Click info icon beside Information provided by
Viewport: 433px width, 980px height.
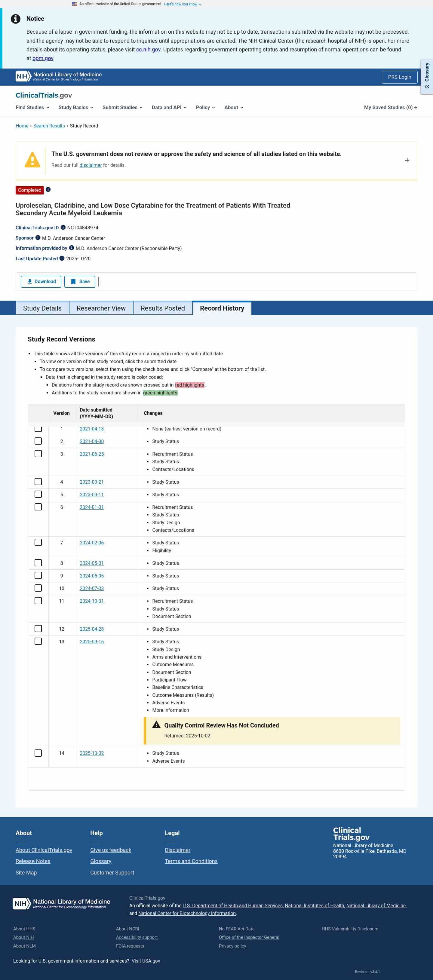71,248
